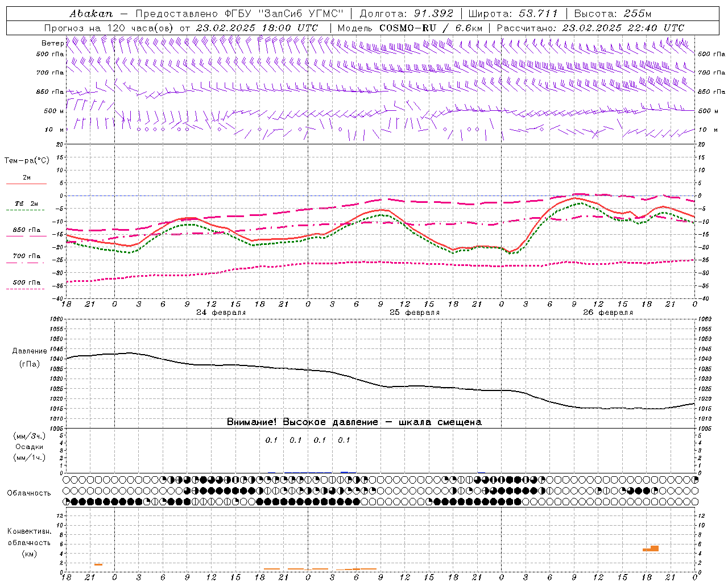Click the 'Td 2м' dew point legend entry
The height and width of the screenshot is (582, 728).
(27, 203)
